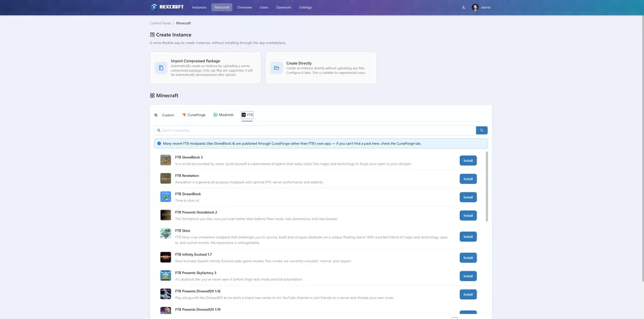Click the Create Directly folder icon
Image resolution: width=644 pixels, height=319 pixels.
coord(276,68)
